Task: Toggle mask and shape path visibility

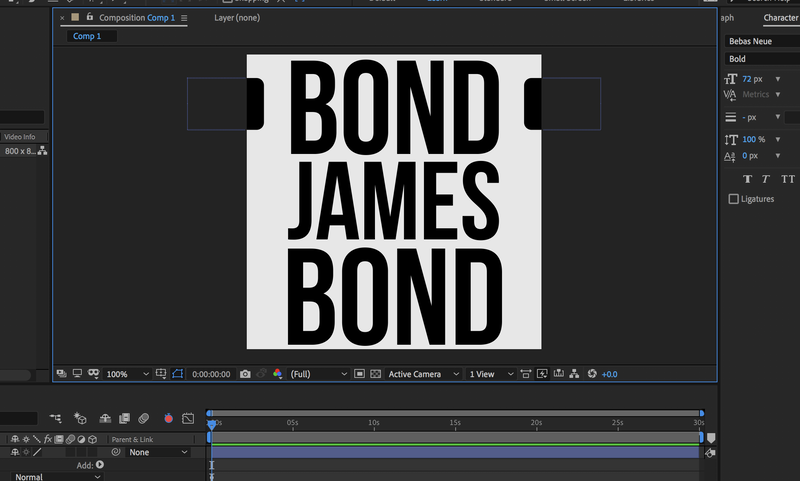Action: pyautogui.click(x=178, y=374)
